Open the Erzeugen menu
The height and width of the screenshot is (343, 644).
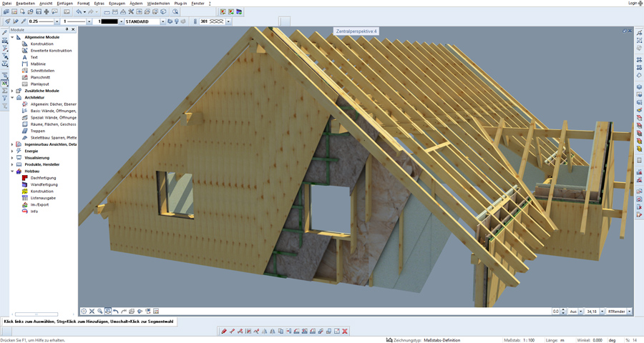point(118,4)
